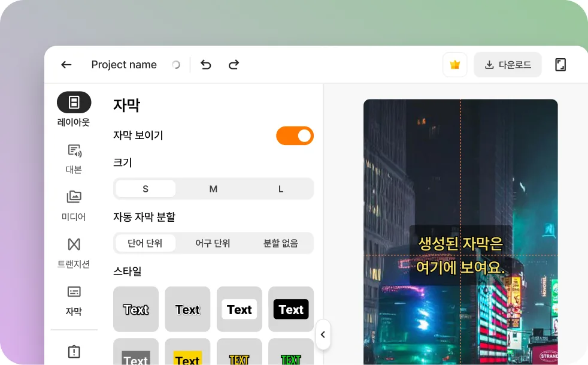Pick the white outlined Text style
This screenshot has height=365, width=588.
[136, 309]
